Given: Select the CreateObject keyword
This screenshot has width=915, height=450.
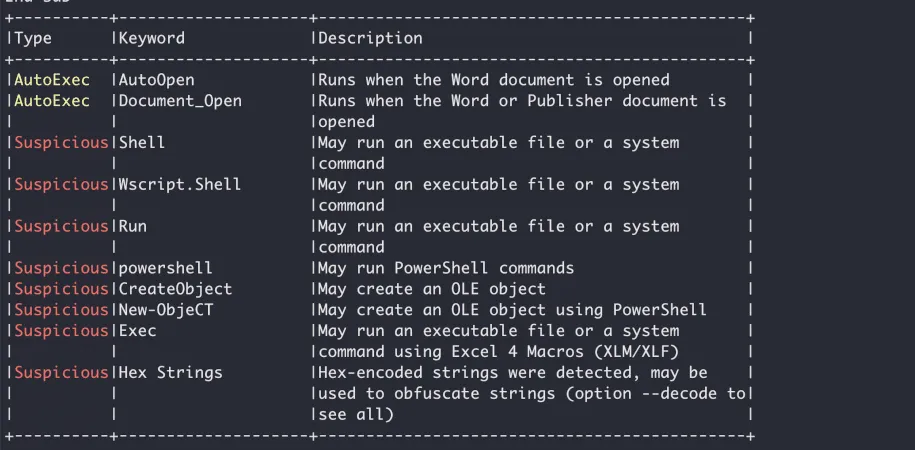Looking at the screenshot, I should [x=176, y=289].
